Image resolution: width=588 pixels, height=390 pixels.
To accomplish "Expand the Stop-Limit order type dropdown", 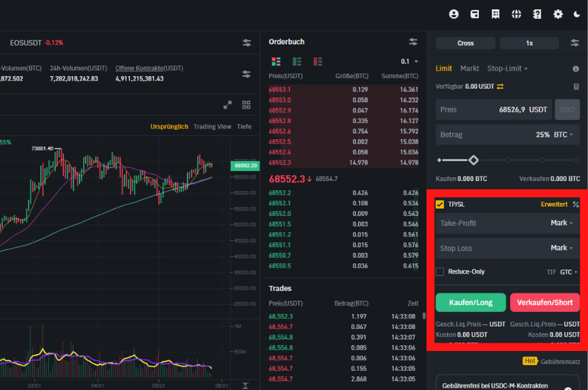I will point(508,69).
